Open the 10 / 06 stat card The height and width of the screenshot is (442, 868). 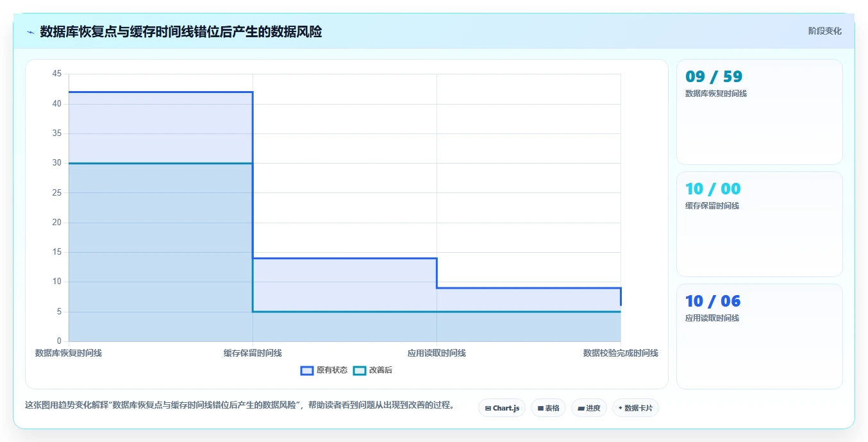(x=759, y=336)
